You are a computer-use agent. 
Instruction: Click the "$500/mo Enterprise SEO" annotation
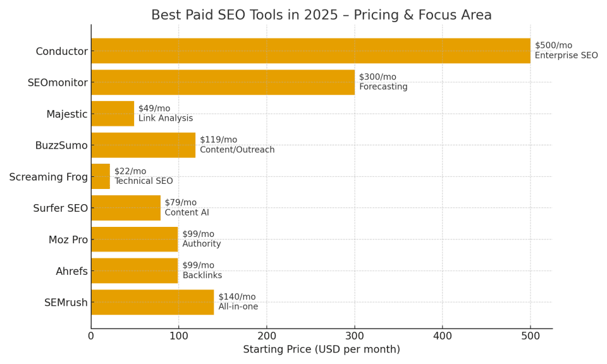coord(566,51)
